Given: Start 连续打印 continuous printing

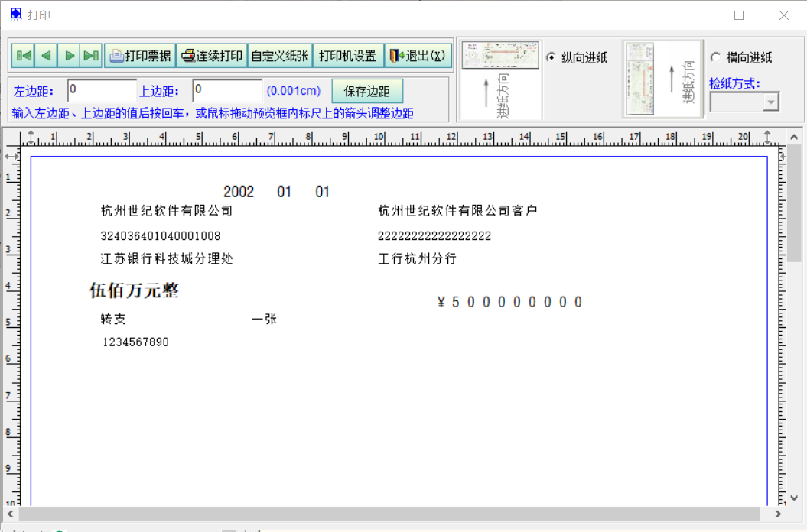Looking at the screenshot, I should pyautogui.click(x=212, y=56).
